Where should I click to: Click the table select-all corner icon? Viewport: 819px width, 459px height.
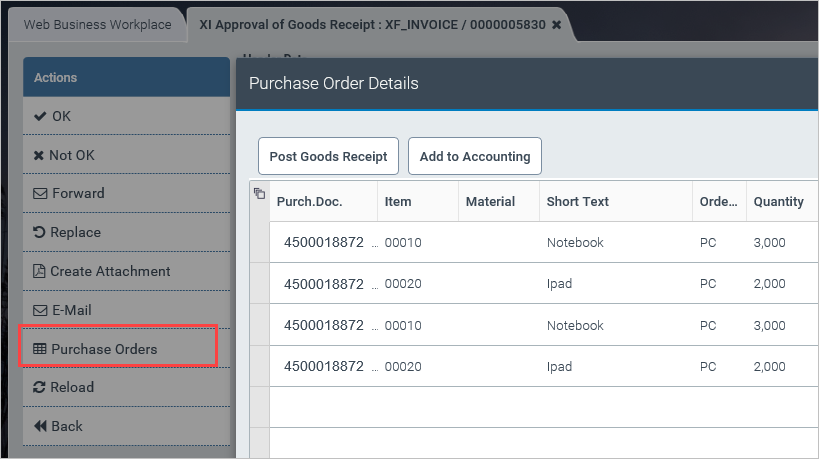[x=259, y=194]
